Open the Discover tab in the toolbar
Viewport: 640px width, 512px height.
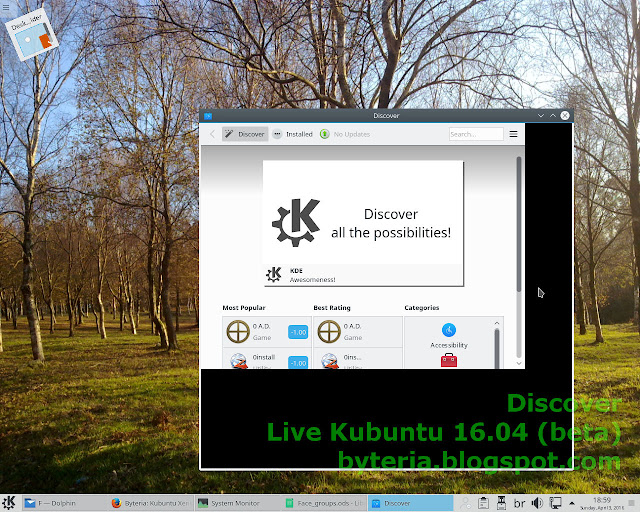(245, 134)
